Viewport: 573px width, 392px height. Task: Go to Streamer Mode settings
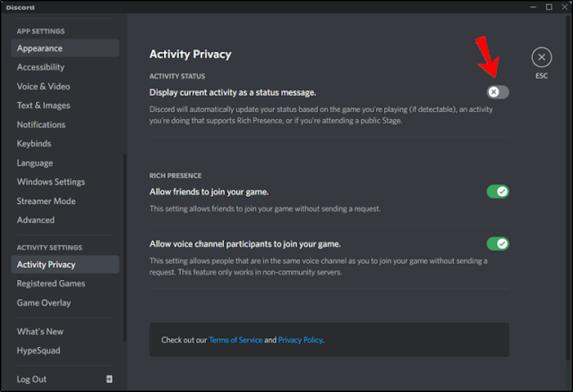(x=65, y=201)
